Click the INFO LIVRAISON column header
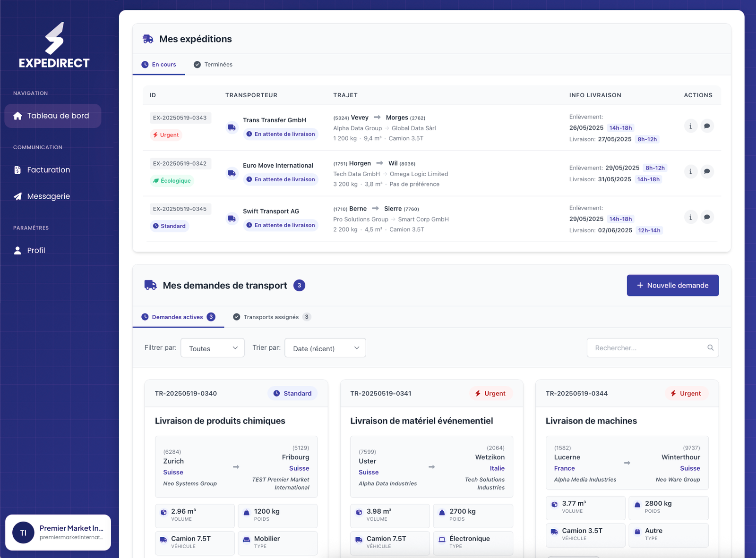 coord(595,95)
